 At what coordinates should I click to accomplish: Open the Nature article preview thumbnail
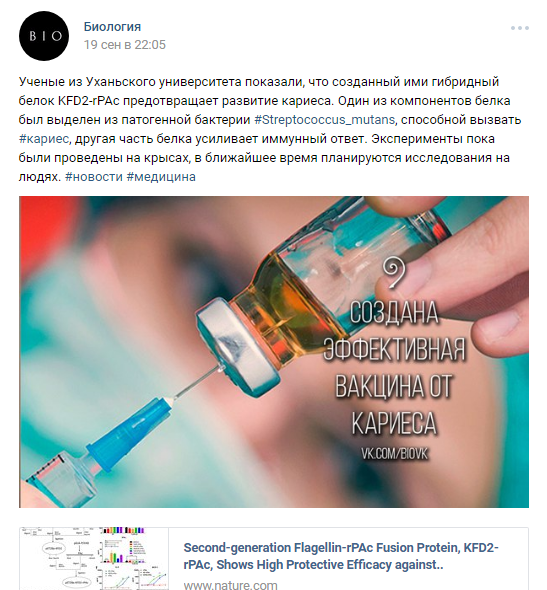[94, 559]
